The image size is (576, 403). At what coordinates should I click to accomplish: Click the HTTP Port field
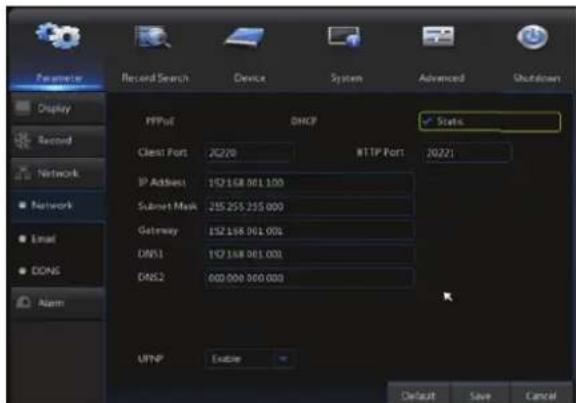tap(466, 153)
